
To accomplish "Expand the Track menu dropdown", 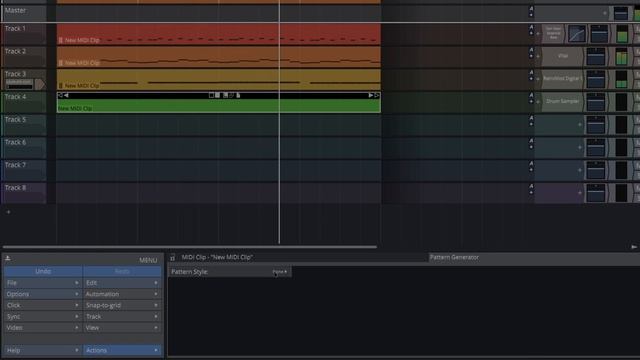I will point(122,317).
